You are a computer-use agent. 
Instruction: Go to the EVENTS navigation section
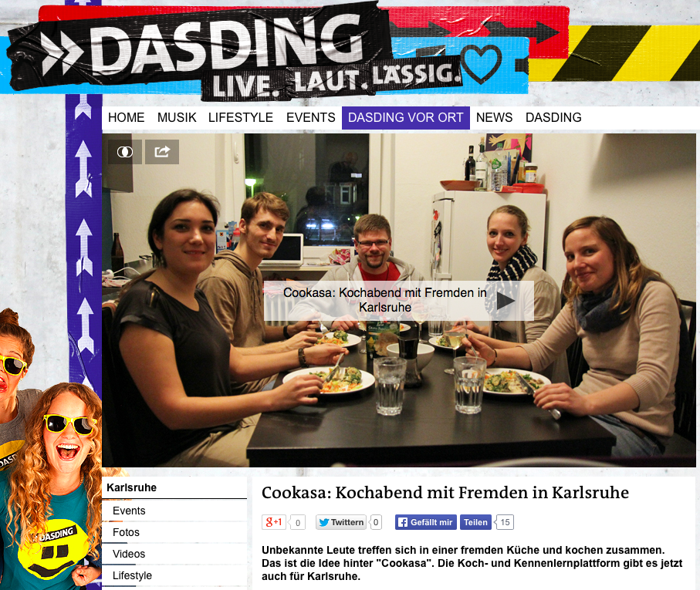click(311, 118)
